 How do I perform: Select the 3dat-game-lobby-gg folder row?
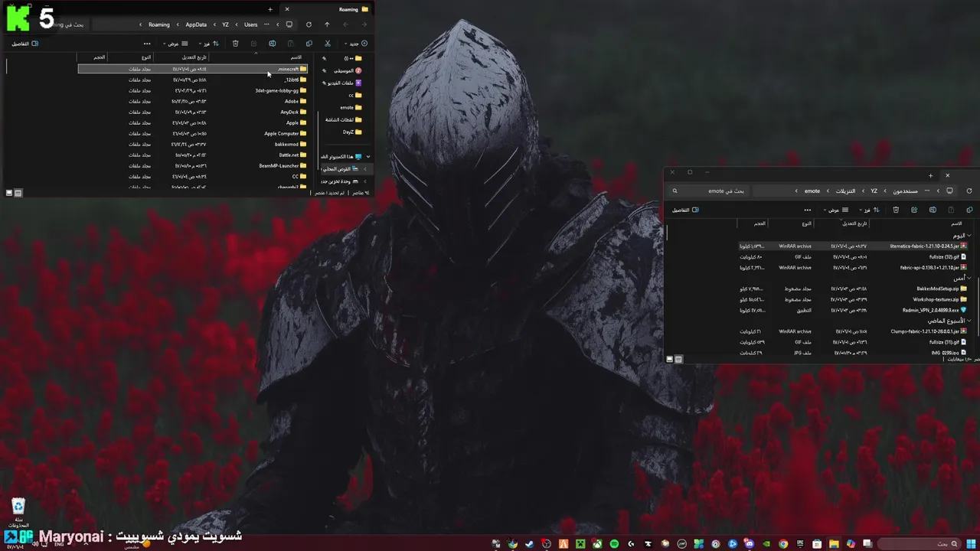(x=192, y=90)
